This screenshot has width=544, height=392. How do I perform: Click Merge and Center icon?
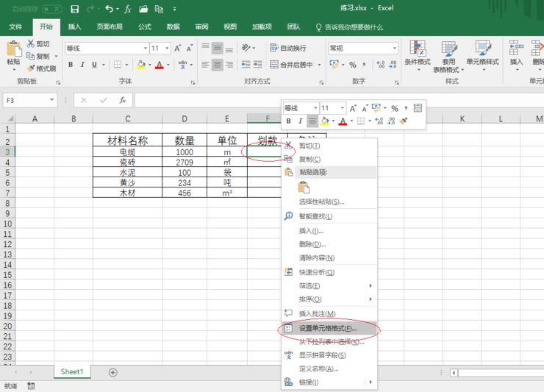[274, 65]
